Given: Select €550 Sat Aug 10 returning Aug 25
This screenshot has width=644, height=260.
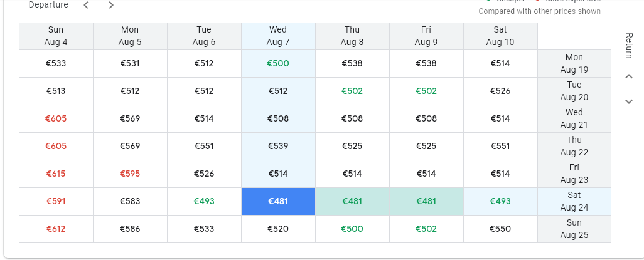Looking at the screenshot, I should [x=500, y=229].
